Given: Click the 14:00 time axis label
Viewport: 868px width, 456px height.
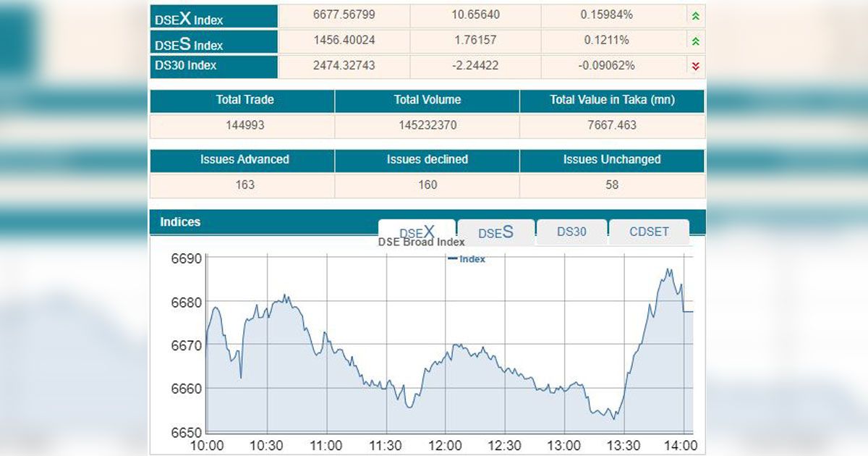Looking at the screenshot, I should [x=681, y=446].
